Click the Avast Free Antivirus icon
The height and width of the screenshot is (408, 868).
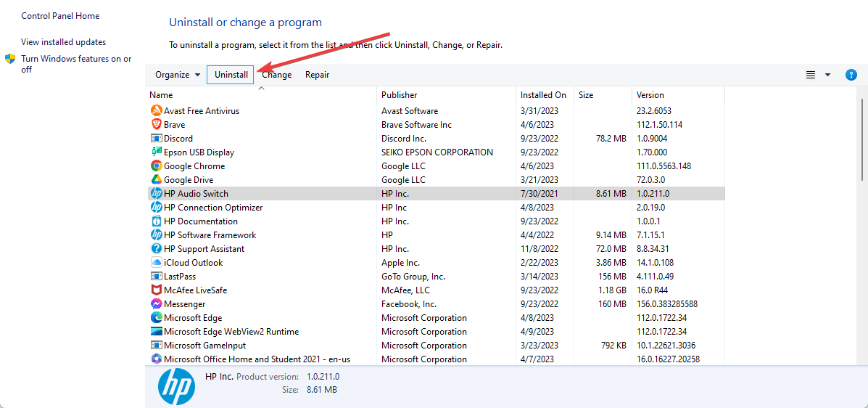point(156,111)
